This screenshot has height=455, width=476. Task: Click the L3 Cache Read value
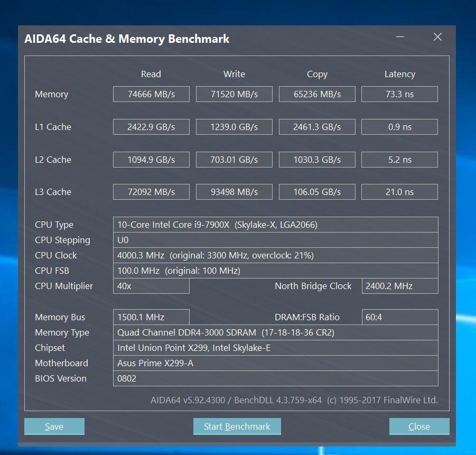point(151,192)
